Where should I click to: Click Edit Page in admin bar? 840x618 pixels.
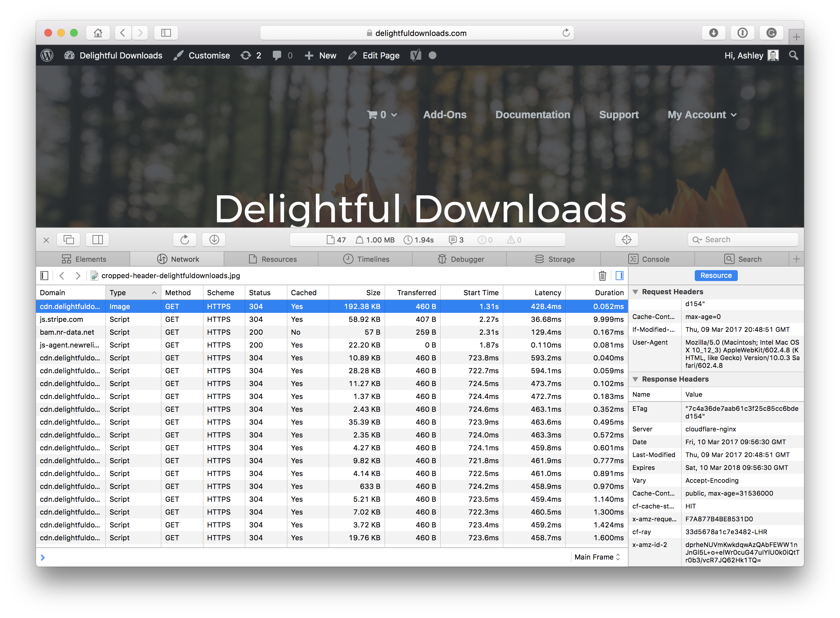point(374,55)
